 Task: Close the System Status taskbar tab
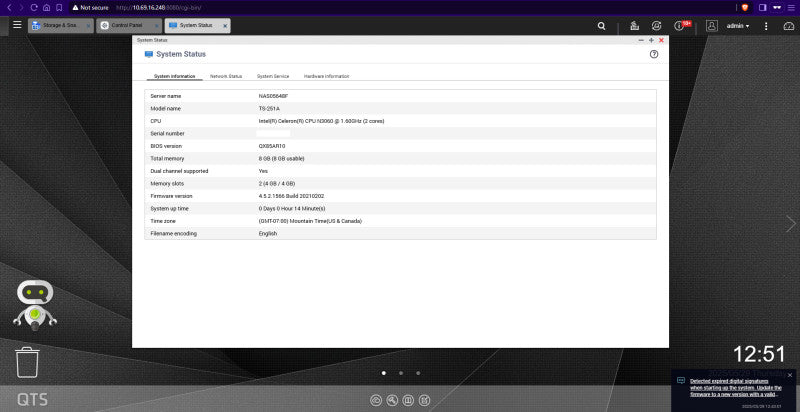(x=225, y=26)
